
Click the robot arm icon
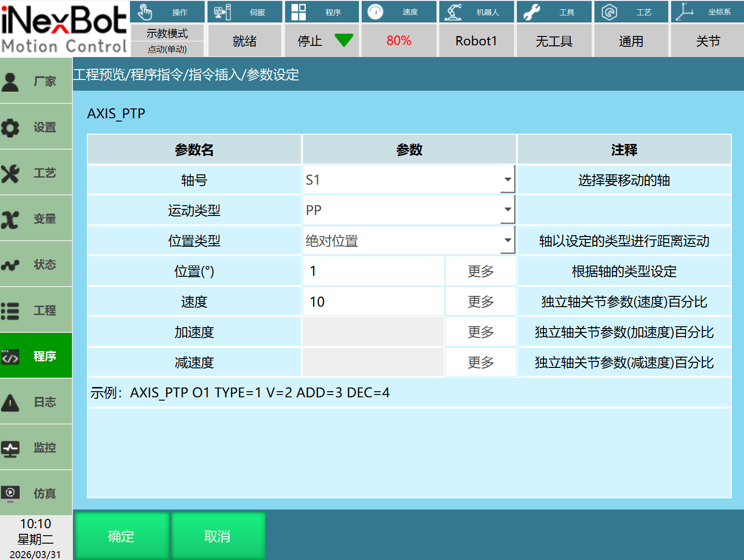452,12
